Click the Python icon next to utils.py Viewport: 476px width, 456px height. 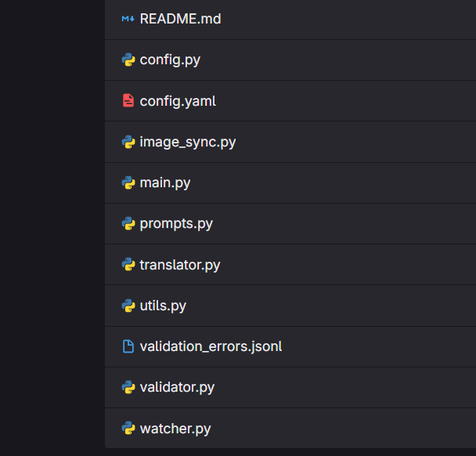point(128,306)
